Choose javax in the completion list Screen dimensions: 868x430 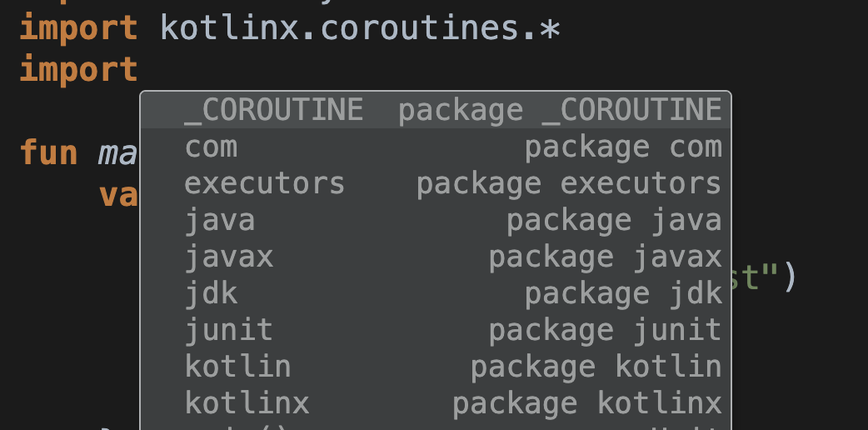[436, 257]
